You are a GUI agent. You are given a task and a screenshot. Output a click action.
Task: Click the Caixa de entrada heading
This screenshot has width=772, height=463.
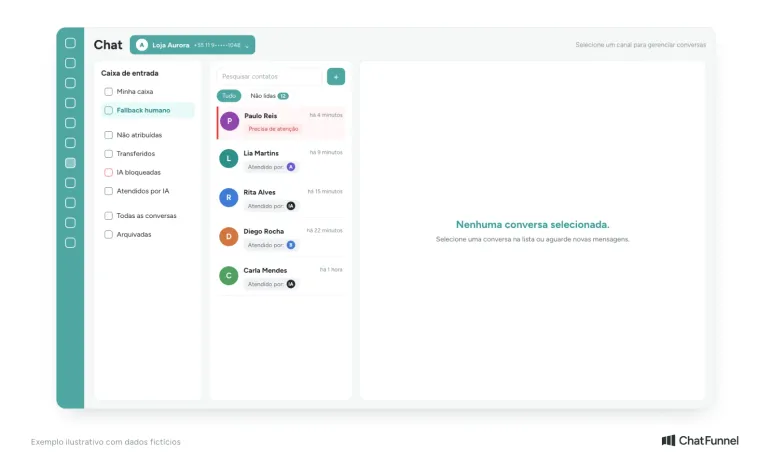pyautogui.click(x=129, y=73)
